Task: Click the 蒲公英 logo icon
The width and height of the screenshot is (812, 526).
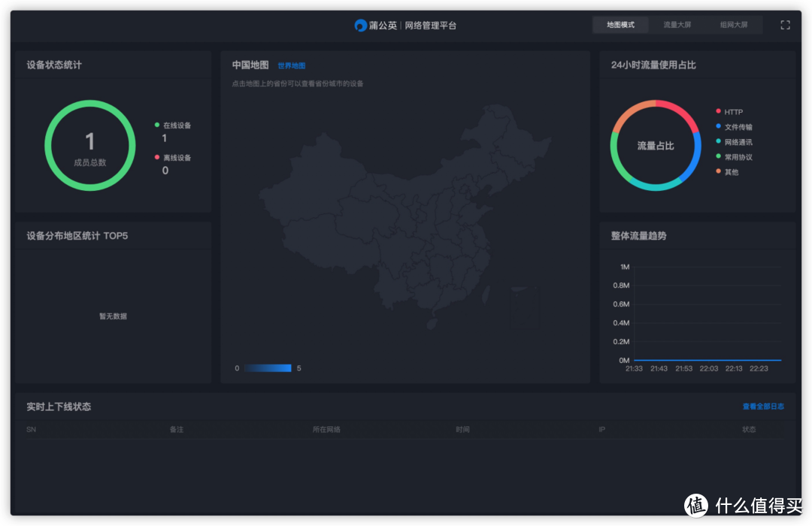Action: tap(360, 26)
